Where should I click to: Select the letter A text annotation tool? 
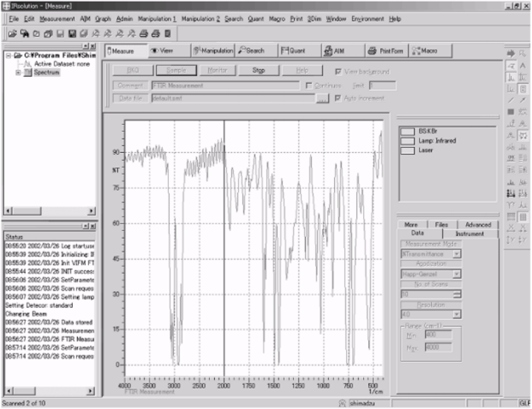[x=523, y=65]
